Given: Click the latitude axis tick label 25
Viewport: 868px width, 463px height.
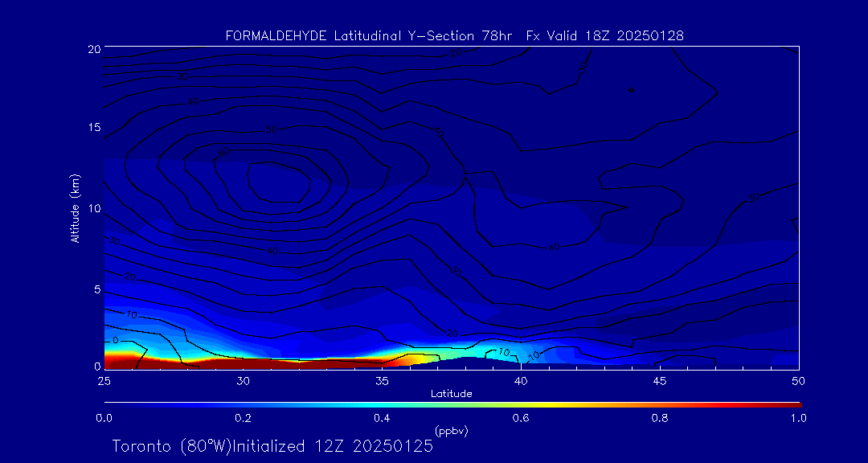Looking at the screenshot, I should 104,380.
